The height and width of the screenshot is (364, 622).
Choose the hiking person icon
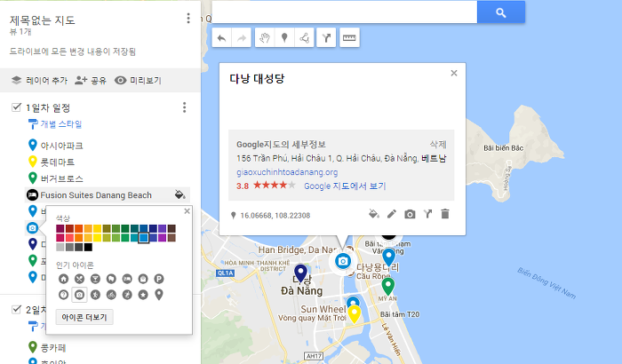pos(95,295)
